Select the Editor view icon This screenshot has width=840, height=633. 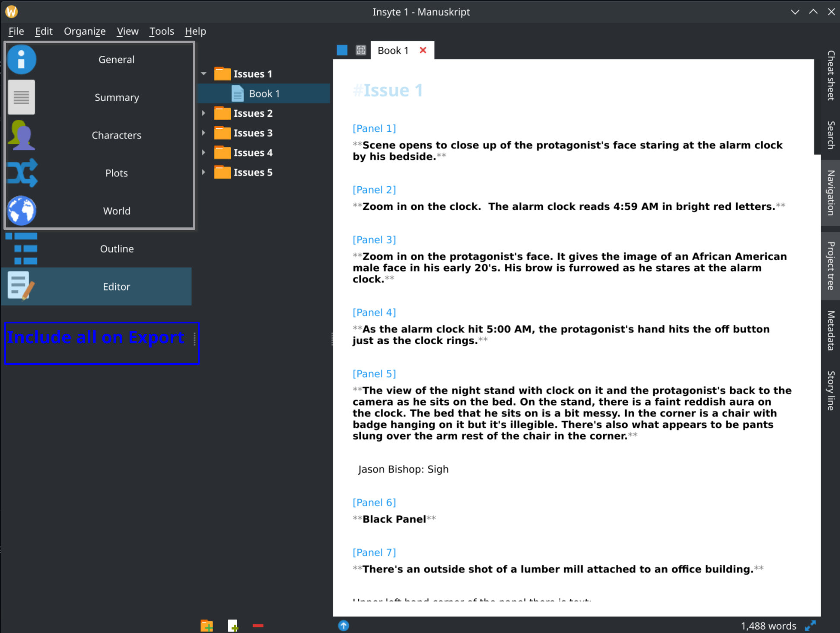coord(21,286)
